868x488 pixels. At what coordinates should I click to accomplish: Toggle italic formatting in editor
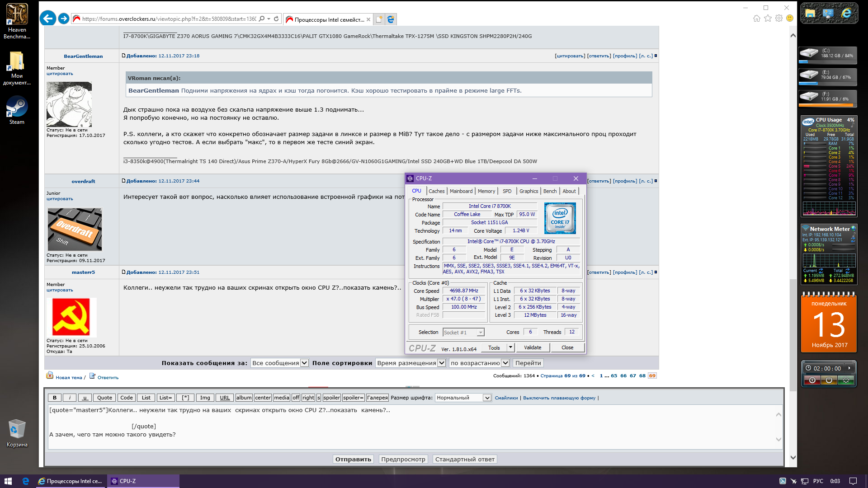[x=70, y=398]
